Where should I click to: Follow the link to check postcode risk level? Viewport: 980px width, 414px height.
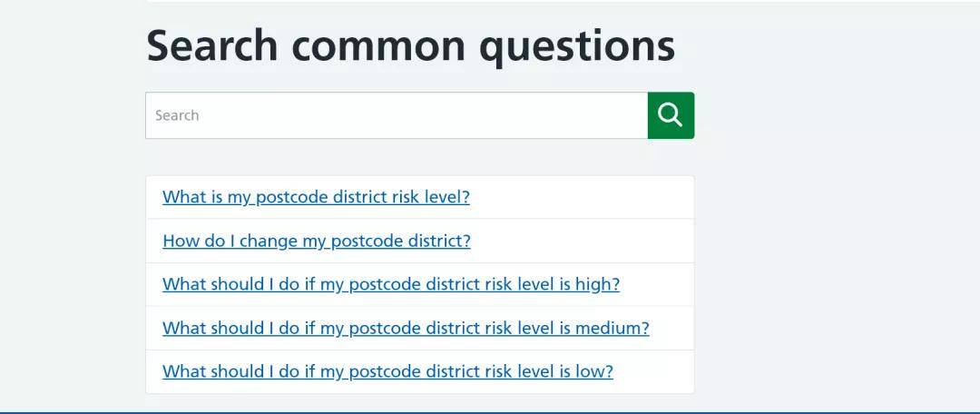pos(317,197)
